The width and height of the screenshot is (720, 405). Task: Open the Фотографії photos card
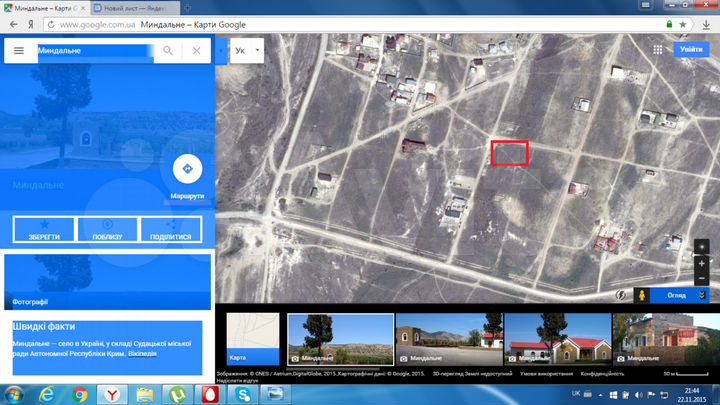point(107,282)
